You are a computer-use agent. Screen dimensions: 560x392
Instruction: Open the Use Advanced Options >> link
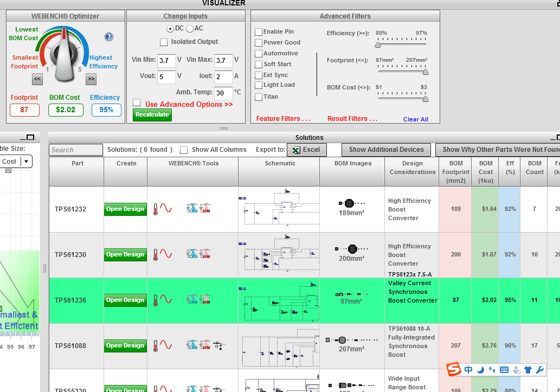(x=189, y=104)
